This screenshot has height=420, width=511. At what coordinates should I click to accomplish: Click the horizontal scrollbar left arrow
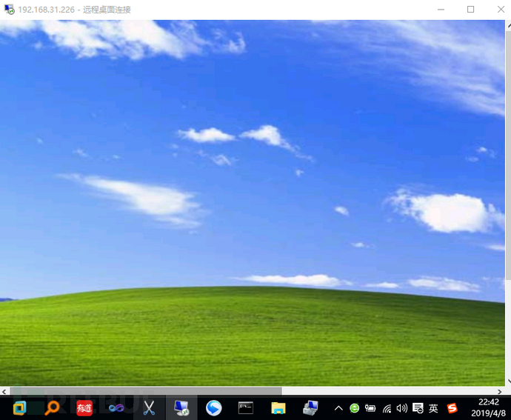[x=4, y=391]
